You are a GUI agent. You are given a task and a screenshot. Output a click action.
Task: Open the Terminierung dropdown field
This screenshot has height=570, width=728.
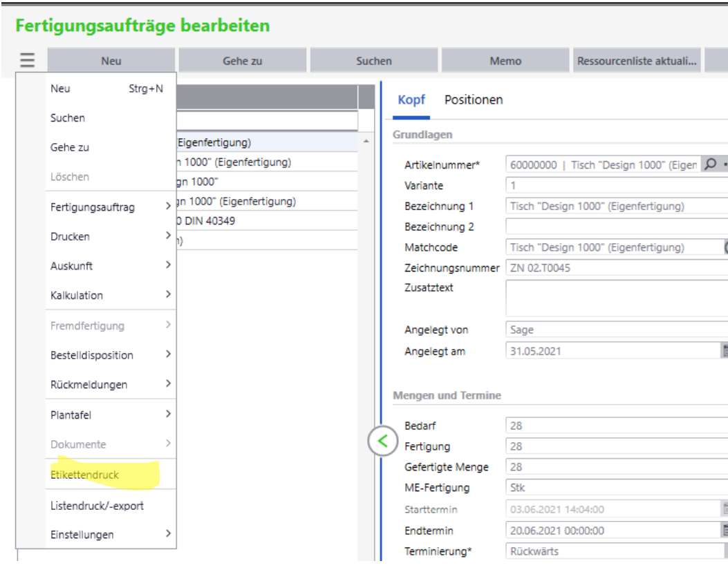point(615,551)
